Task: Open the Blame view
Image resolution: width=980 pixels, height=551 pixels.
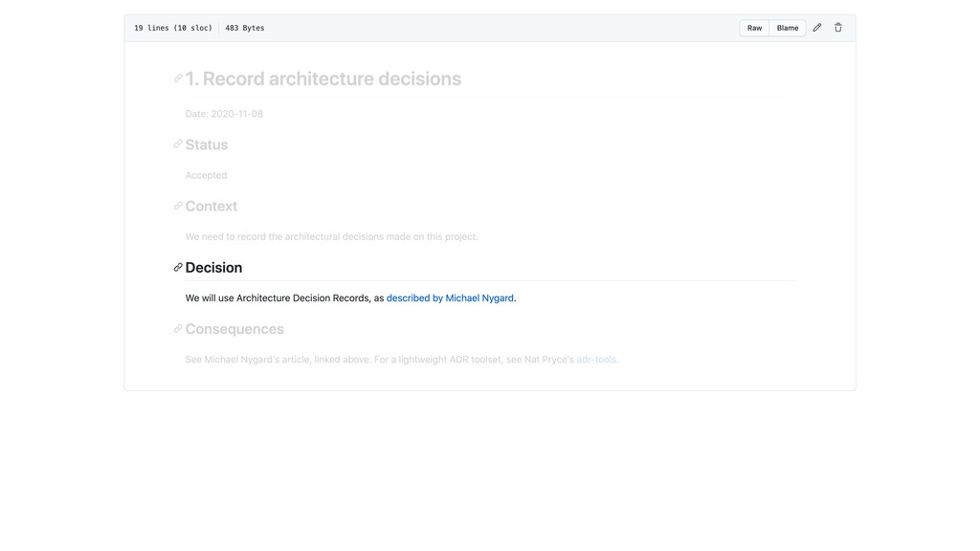Action: (788, 28)
